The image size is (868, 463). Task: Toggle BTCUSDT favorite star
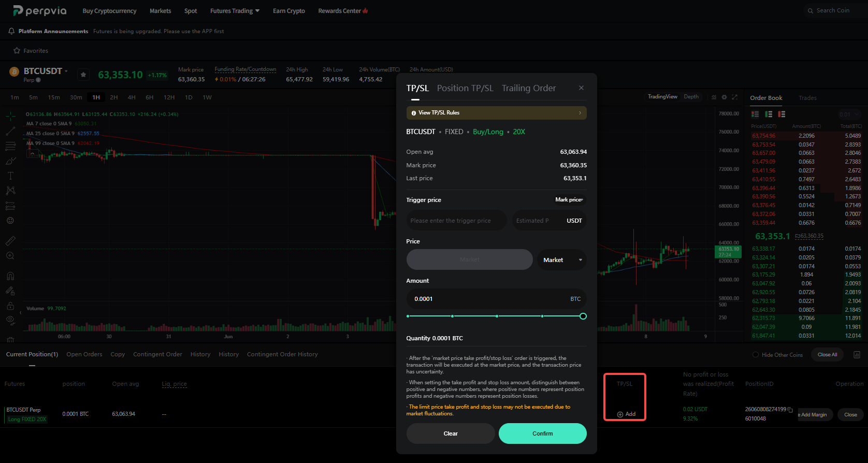83,75
